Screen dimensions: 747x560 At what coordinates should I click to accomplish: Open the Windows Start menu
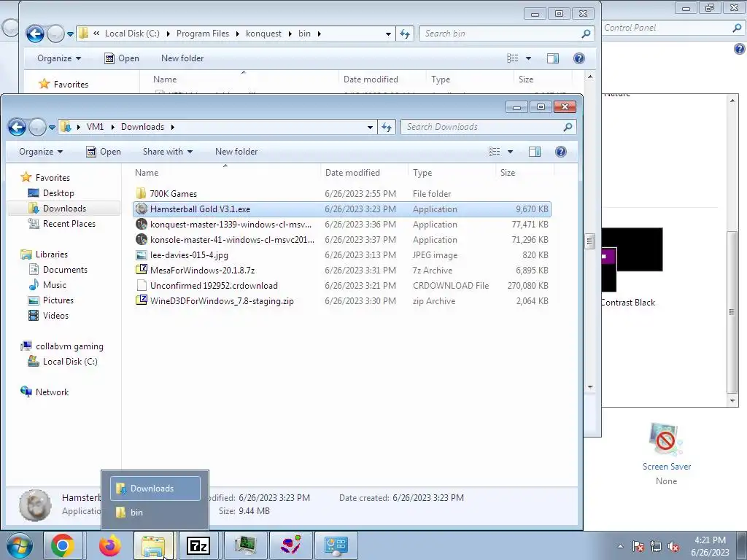(19, 545)
